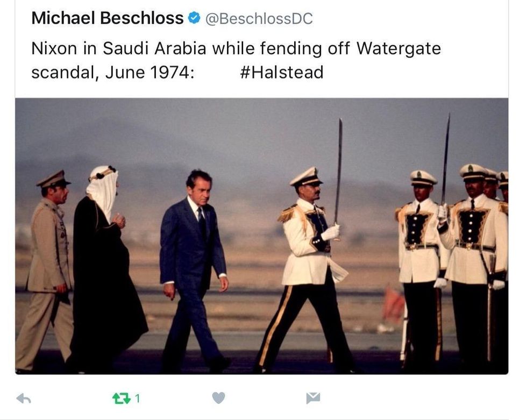This screenshot has width=527, height=420.
Task: Send tweet via the envelope message icon
Action: pyautogui.click(x=313, y=398)
